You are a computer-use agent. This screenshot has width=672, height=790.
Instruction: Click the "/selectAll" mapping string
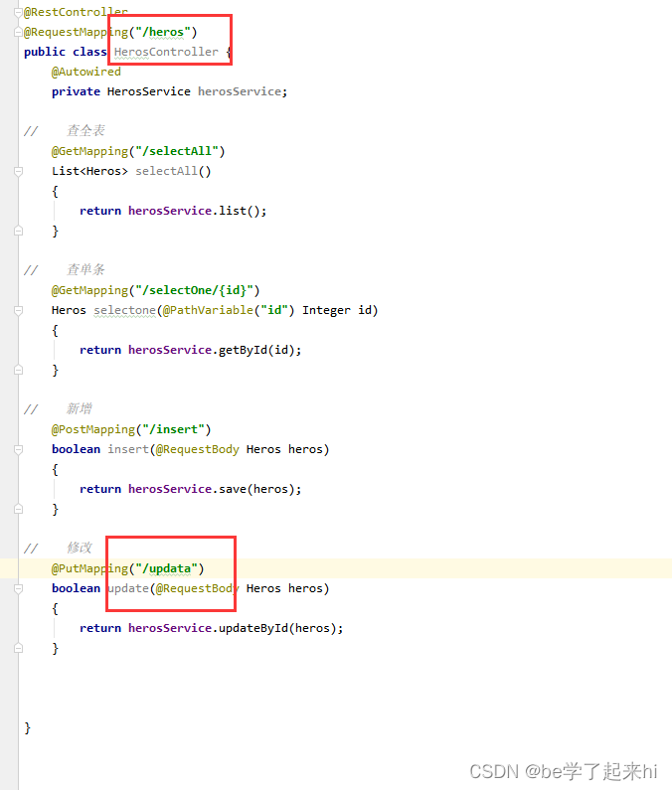click(176, 151)
